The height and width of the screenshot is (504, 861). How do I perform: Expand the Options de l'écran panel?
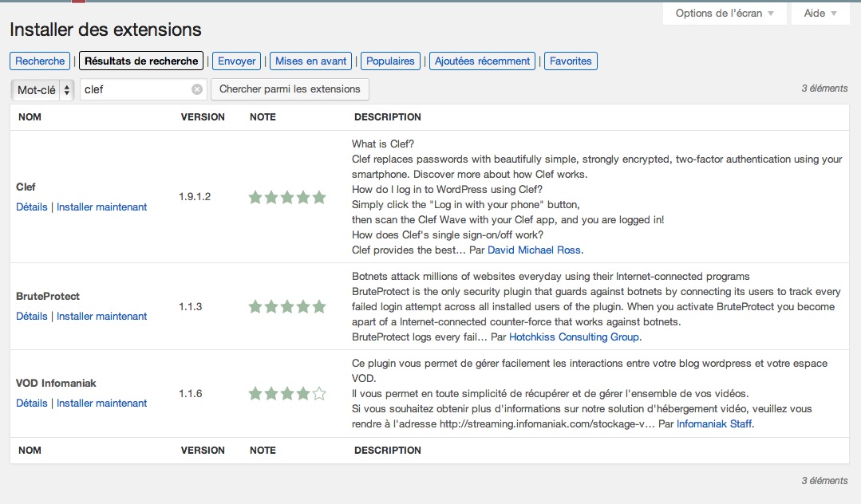pos(725,14)
